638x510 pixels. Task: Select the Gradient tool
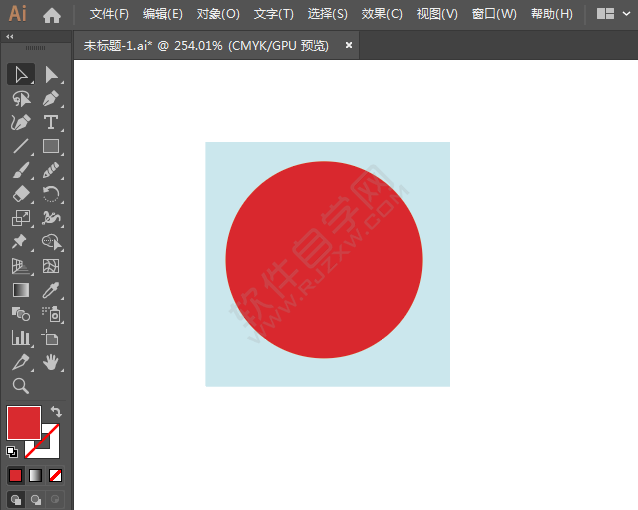[x=21, y=290]
